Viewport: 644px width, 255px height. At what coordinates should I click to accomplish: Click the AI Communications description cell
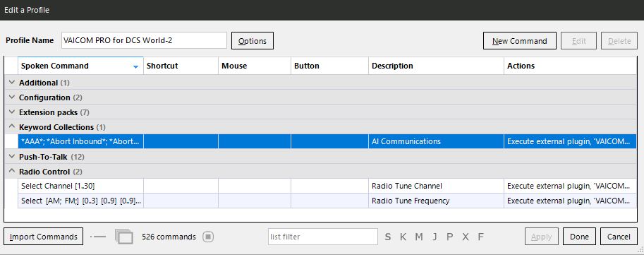point(436,141)
